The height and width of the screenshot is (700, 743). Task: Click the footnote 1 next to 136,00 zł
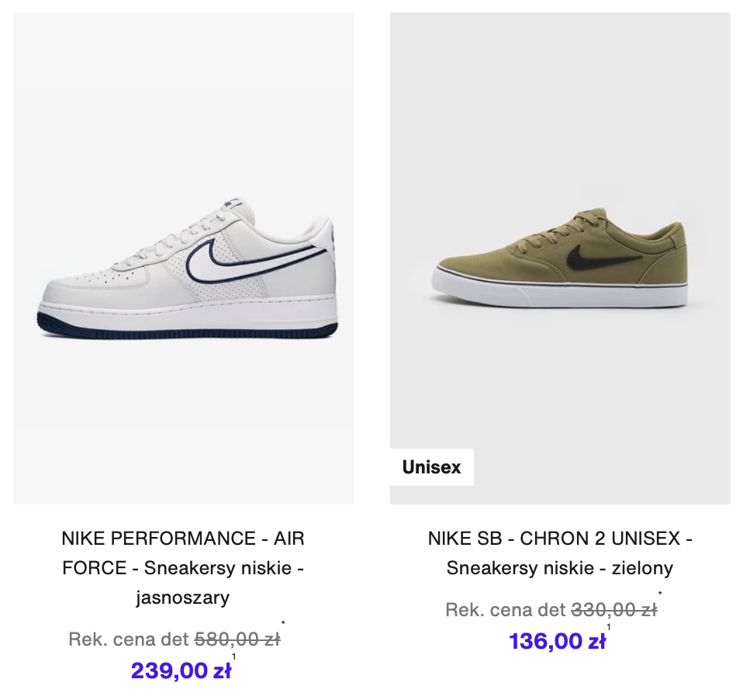point(609,627)
